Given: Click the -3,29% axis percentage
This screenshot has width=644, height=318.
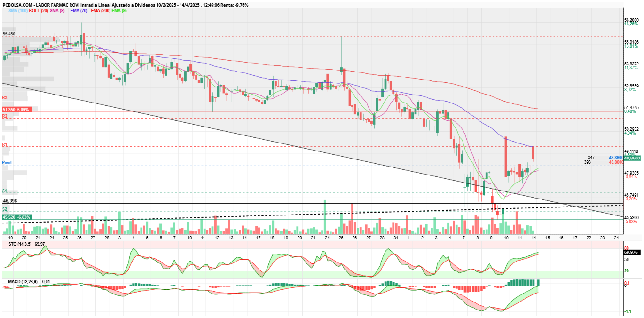Looking at the screenshot, I should (631, 199).
